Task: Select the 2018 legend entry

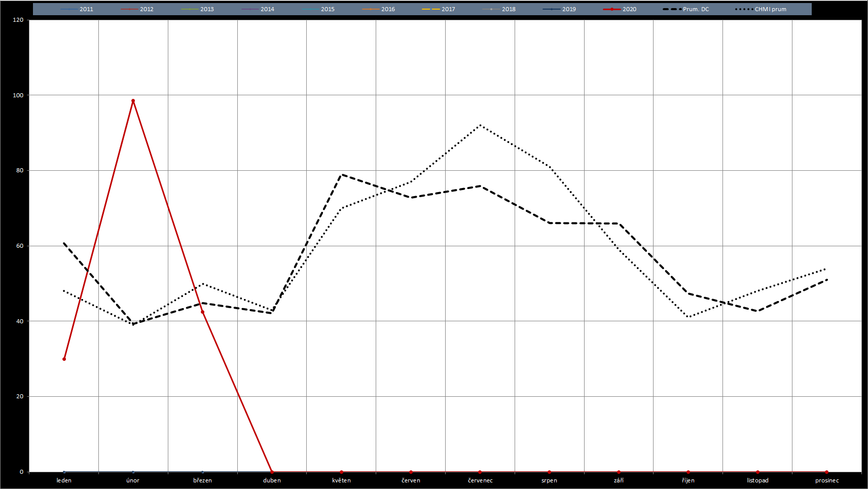Action: pos(499,9)
